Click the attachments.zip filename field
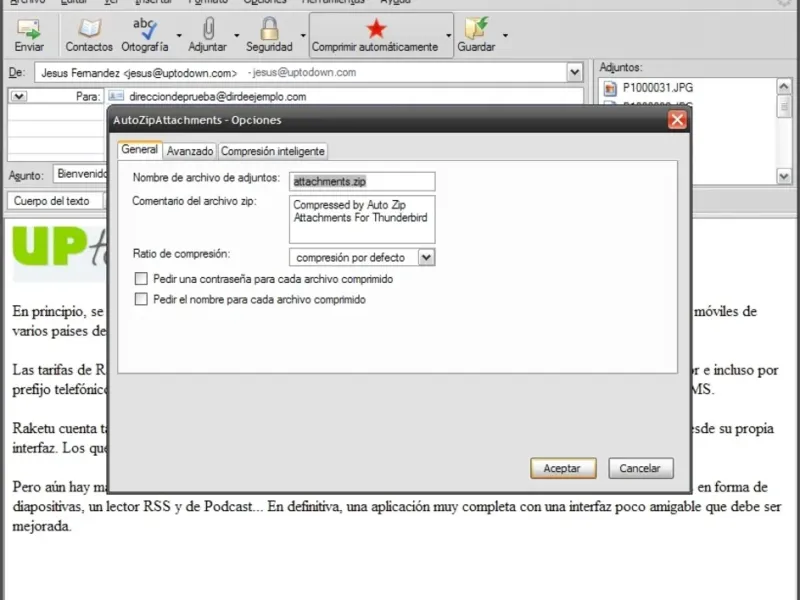The width and height of the screenshot is (800, 600). [362, 181]
